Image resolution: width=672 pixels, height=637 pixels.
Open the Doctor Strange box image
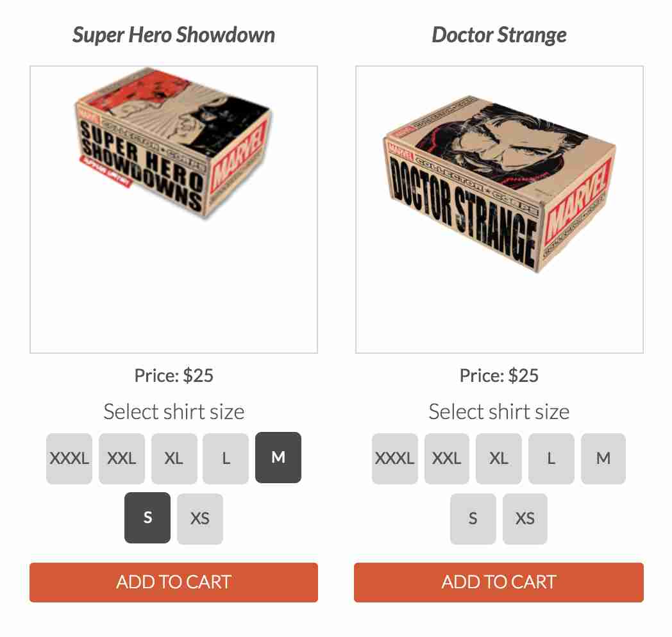pos(500,210)
